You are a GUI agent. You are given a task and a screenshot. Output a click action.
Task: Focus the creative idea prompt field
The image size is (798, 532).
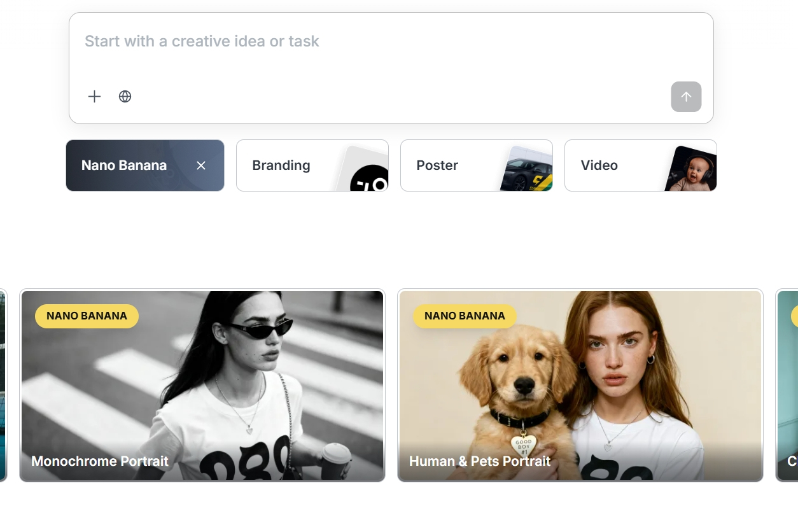pos(391,42)
